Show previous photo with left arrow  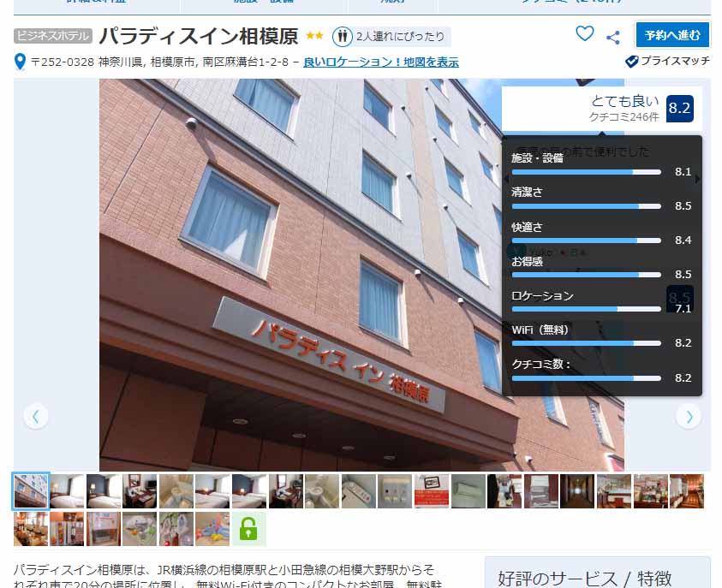36,416
